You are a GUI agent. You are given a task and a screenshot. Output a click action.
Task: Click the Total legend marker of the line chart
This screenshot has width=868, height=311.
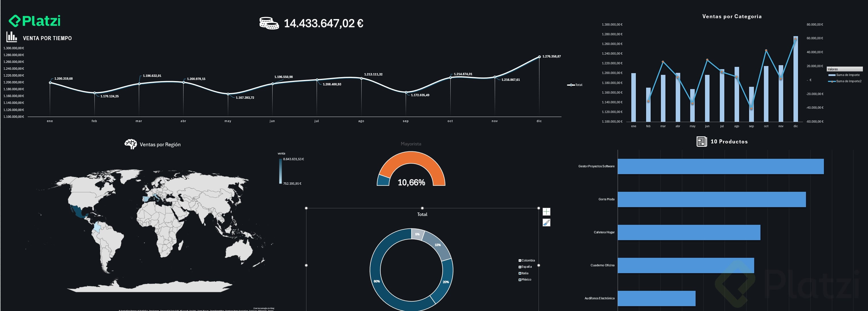click(571, 85)
